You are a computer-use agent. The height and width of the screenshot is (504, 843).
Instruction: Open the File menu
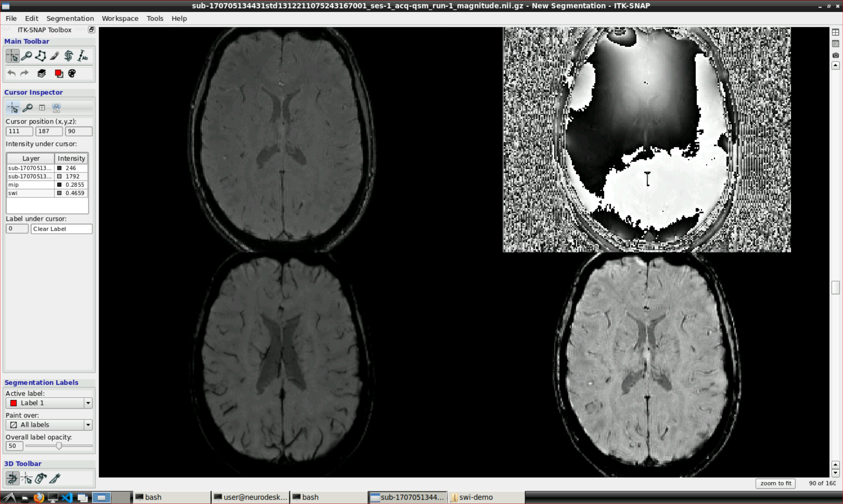click(11, 18)
